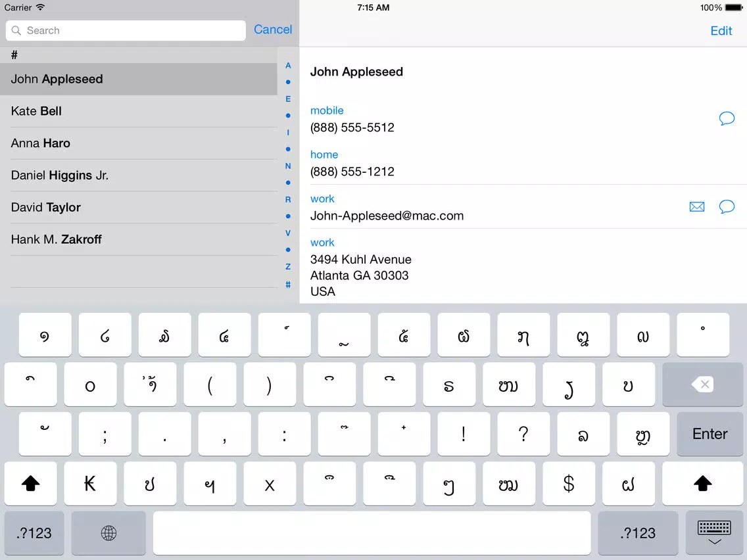Tap the plus sign key
The image size is (747, 560).
[404, 434]
